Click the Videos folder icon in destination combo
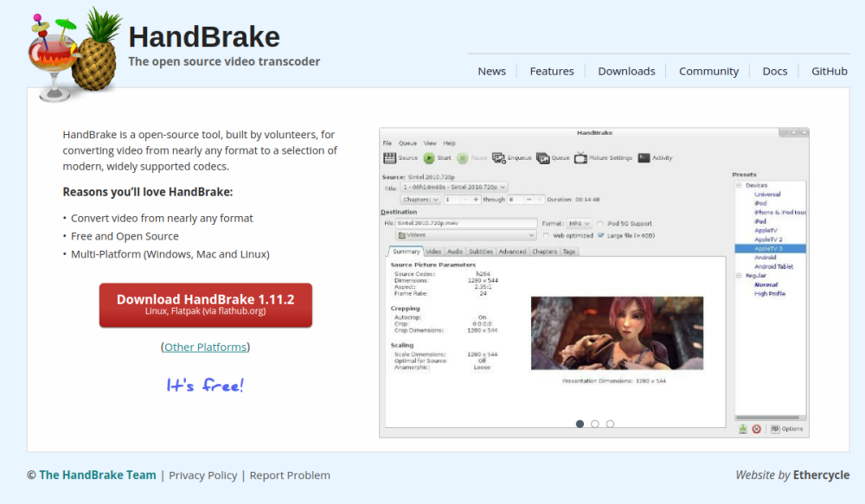The height and width of the screenshot is (504, 865). pyautogui.click(x=402, y=235)
